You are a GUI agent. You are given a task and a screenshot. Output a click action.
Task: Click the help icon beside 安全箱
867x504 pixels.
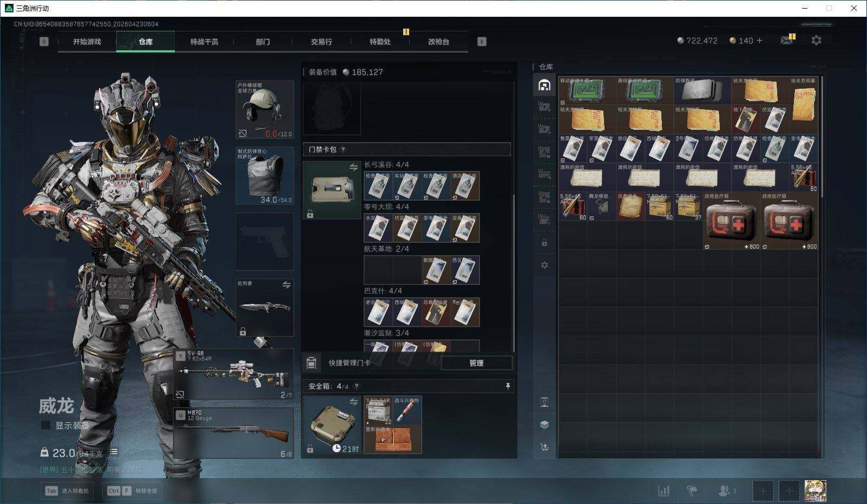[x=356, y=386]
